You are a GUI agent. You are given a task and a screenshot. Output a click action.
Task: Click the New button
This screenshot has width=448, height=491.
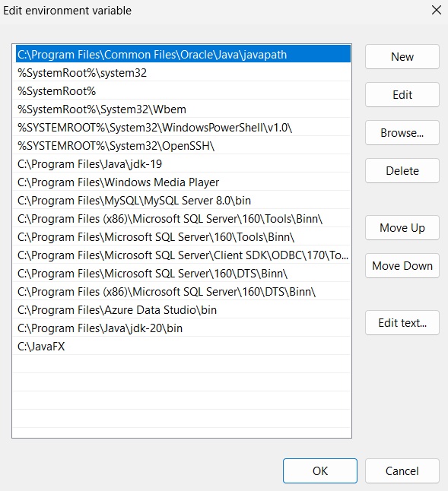coord(402,57)
